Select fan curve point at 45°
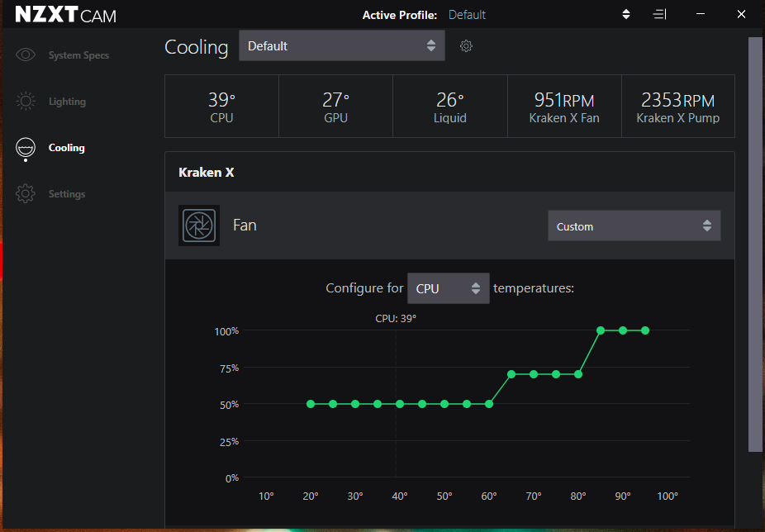The image size is (765, 532). (x=422, y=404)
